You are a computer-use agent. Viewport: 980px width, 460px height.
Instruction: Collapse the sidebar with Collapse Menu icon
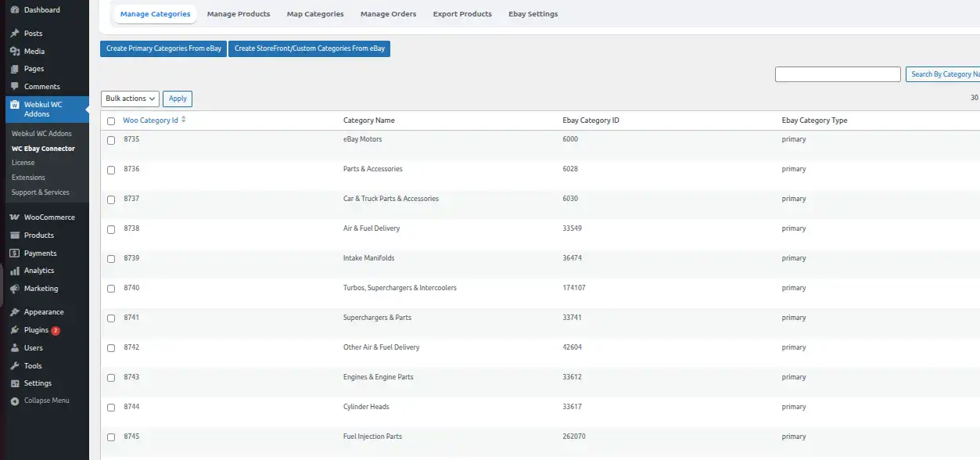[x=15, y=401]
